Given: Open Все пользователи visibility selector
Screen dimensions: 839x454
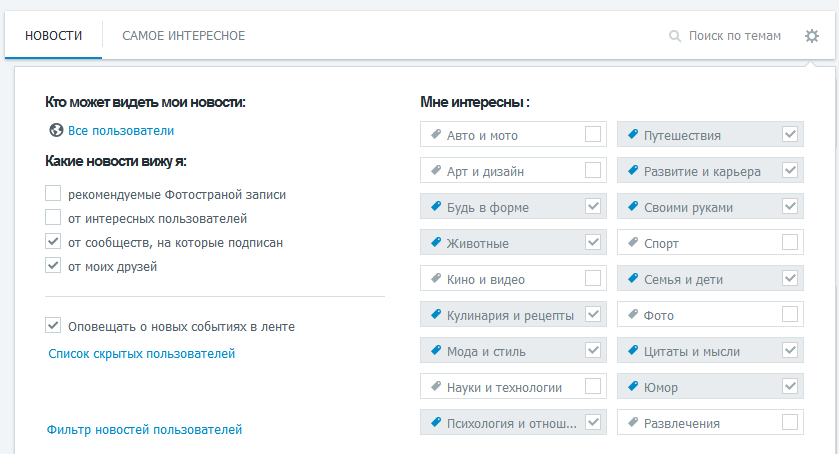Looking at the screenshot, I should pyautogui.click(x=121, y=131).
